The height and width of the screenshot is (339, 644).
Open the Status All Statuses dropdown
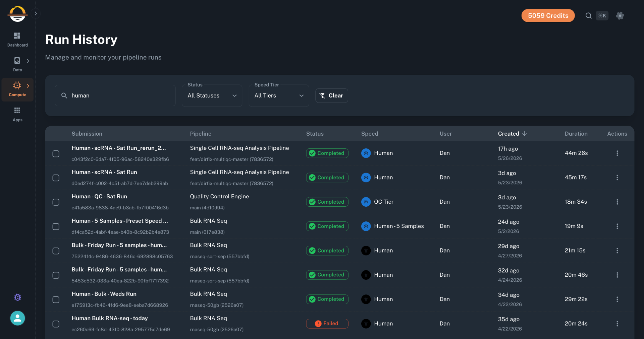(212, 95)
